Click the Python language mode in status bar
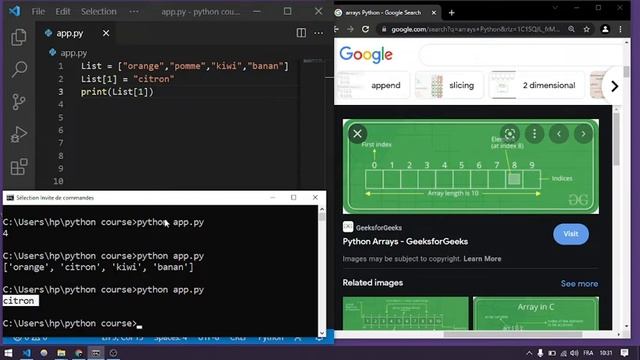Image resolution: width=640 pixels, height=360 pixels. (x=270, y=338)
